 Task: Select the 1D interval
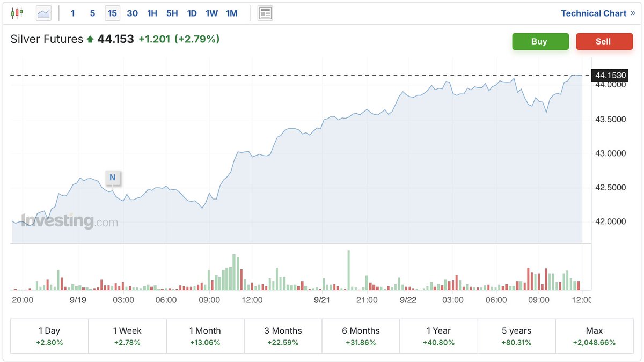pyautogui.click(x=192, y=13)
